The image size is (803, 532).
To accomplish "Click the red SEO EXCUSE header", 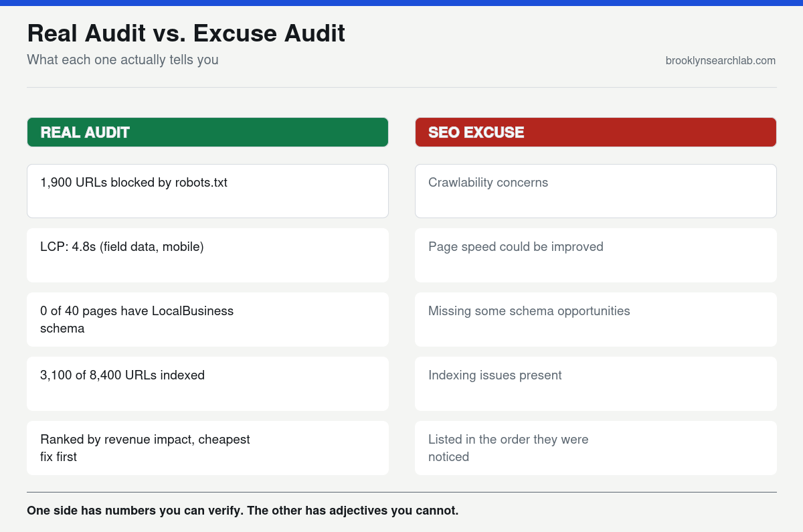I will [x=596, y=132].
